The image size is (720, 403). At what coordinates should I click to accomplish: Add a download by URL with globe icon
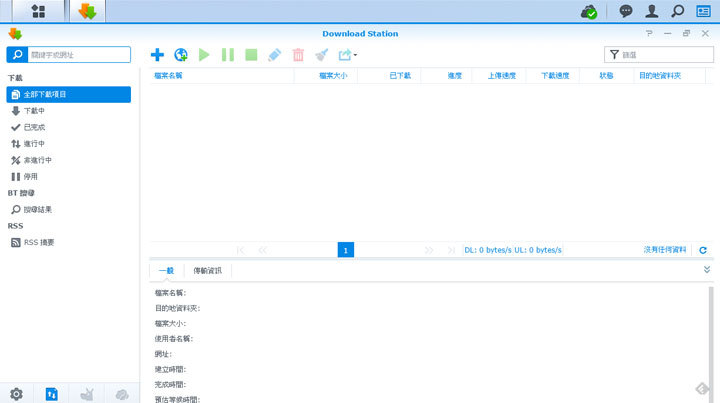181,55
